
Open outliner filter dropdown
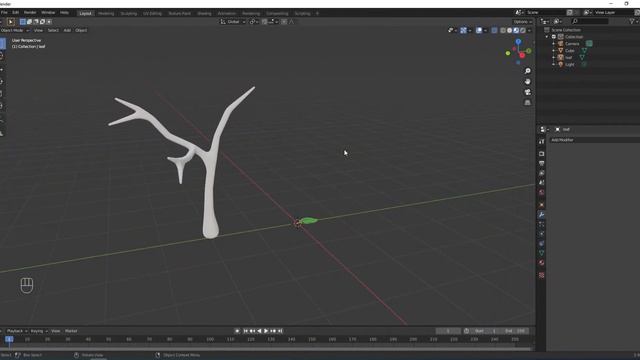coord(633,21)
